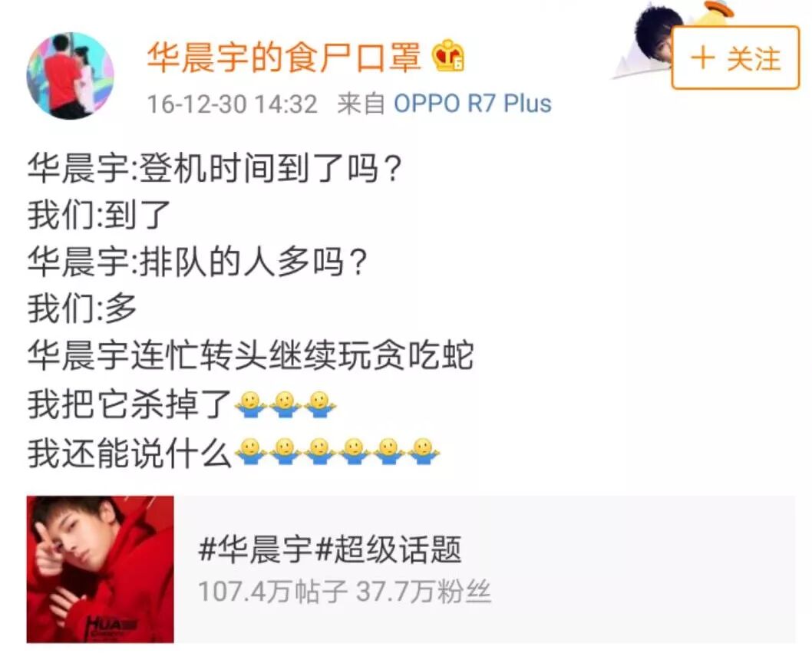
Task: Open the red hoodie super topic thumbnail
Action: [101, 569]
